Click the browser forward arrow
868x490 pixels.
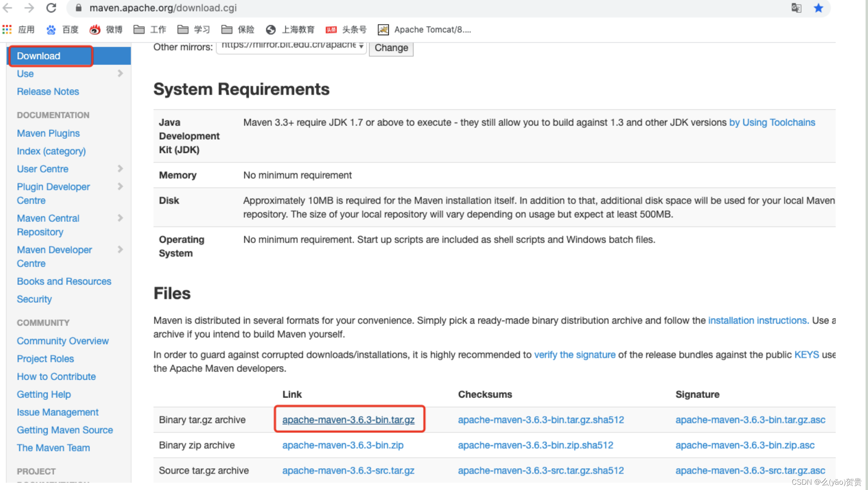29,8
